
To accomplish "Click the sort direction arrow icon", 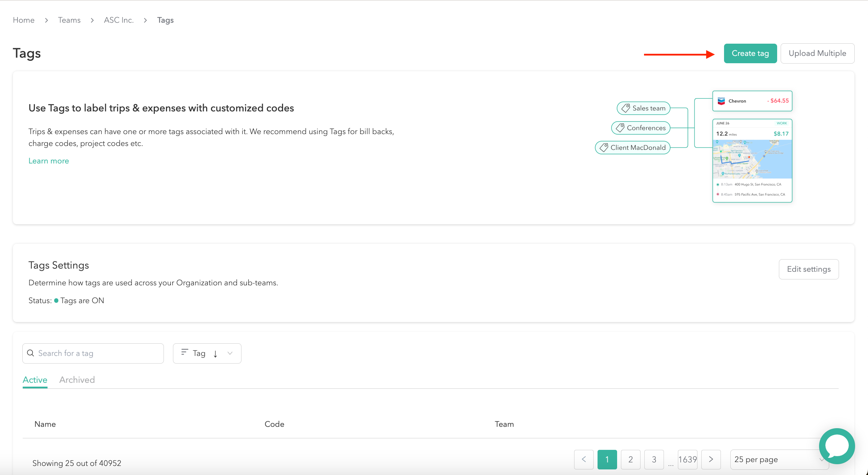I will [215, 354].
